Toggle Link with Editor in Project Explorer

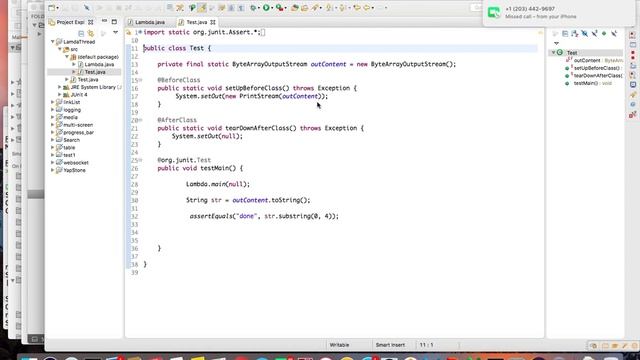pos(91,33)
